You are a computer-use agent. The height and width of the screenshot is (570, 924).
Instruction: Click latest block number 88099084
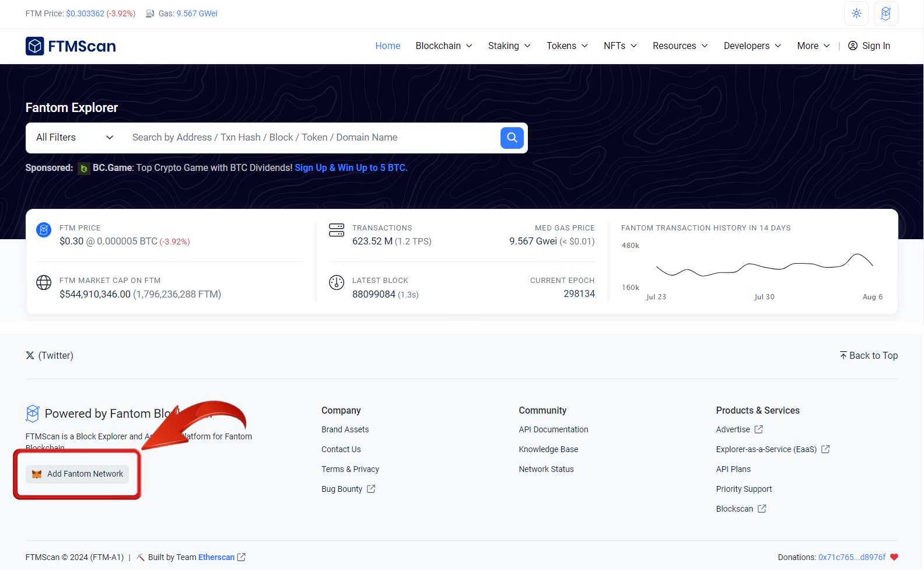click(x=374, y=294)
